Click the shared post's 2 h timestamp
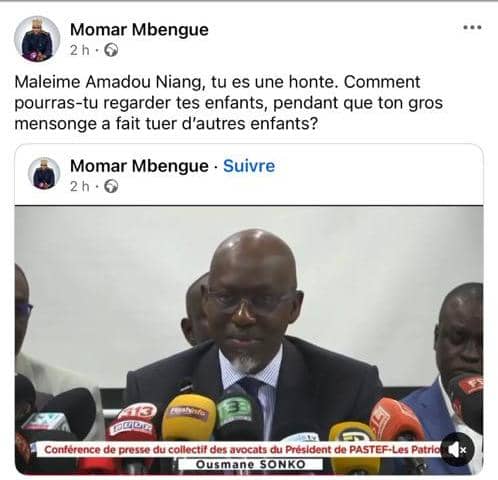 pos(80,186)
